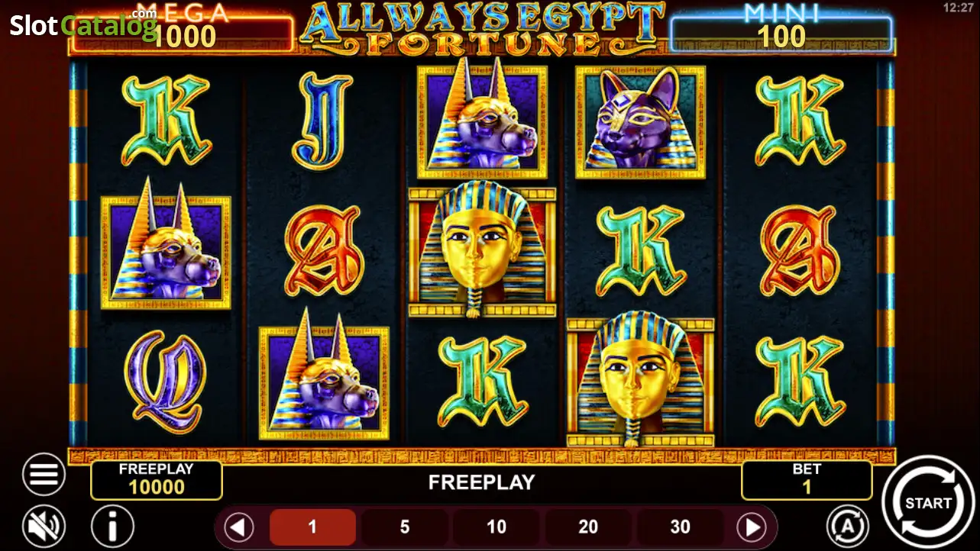The height and width of the screenshot is (551, 980).
Task: Click the purple cat Bastet symbol
Action: [640, 122]
